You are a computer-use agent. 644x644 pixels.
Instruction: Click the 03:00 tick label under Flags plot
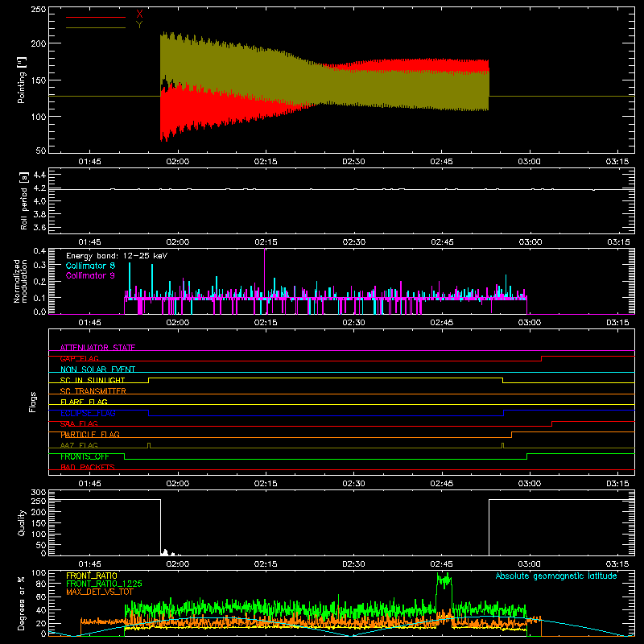tap(530, 484)
